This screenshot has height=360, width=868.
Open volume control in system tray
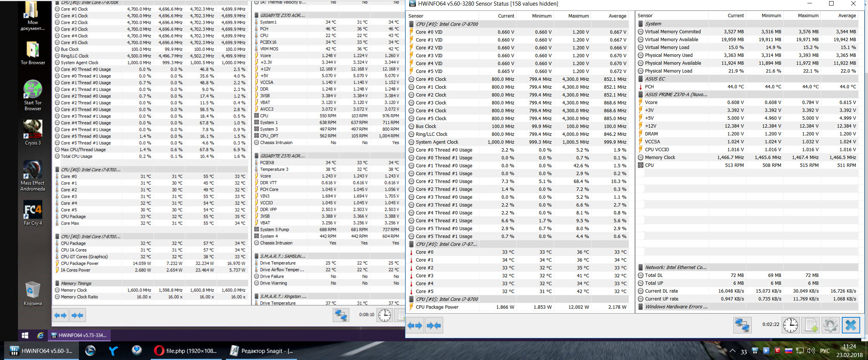(x=811, y=351)
